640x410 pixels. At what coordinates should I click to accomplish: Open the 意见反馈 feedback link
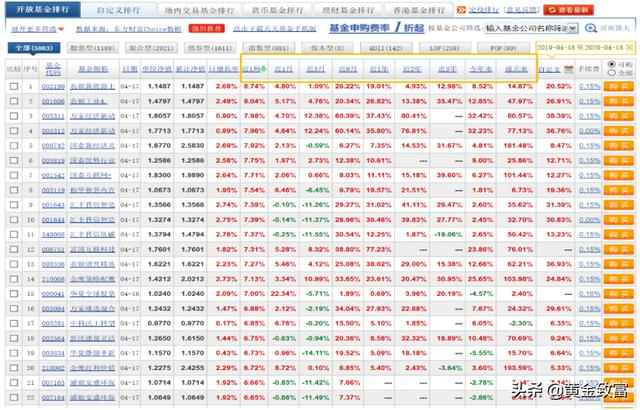(522, 10)
